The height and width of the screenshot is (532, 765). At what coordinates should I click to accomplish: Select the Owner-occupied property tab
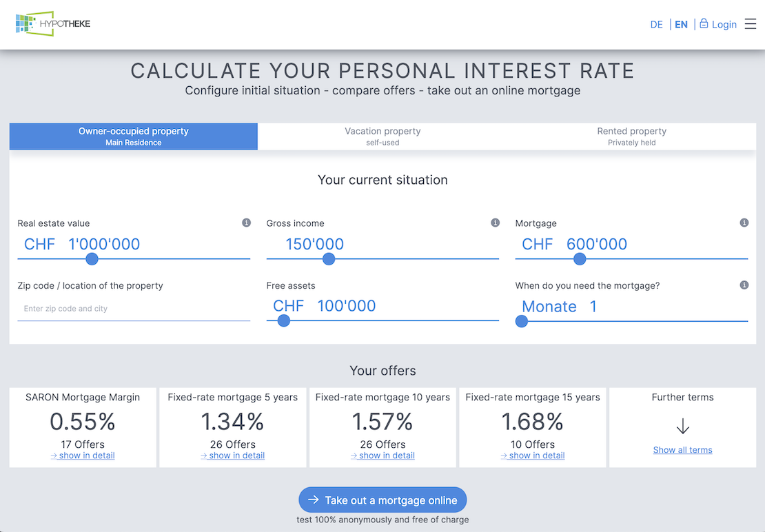coord(133,136)
